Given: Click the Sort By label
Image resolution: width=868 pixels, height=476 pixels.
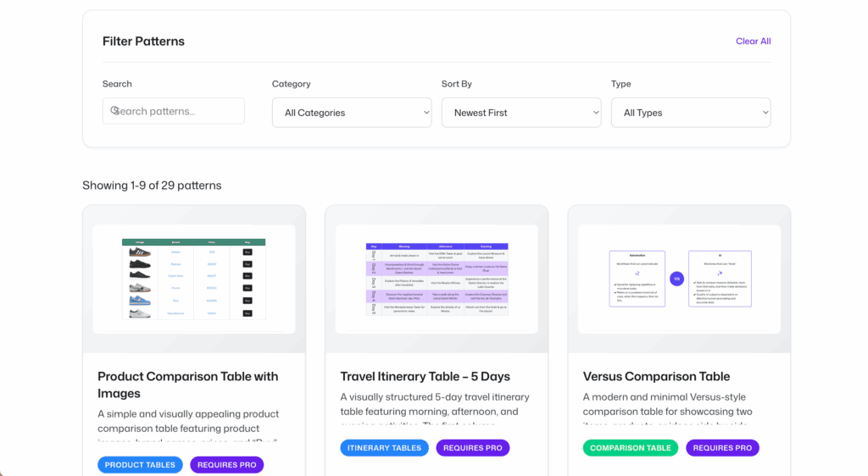Looking at the screenshot, I should [x=457, y=84].
